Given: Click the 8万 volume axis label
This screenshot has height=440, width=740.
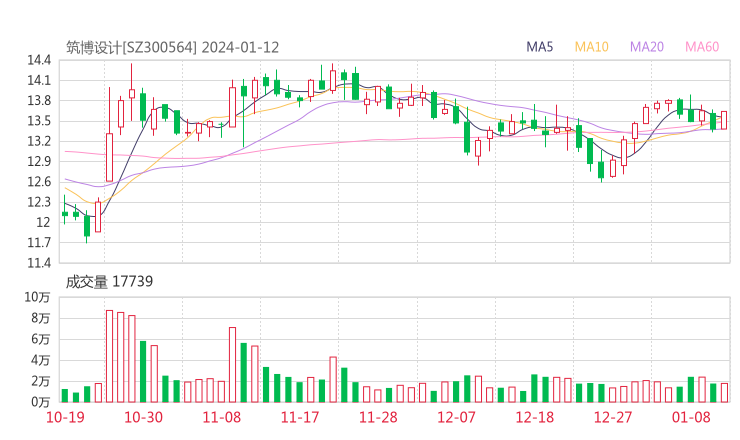Looking at the screenshot, I should [x=41, y=319].
